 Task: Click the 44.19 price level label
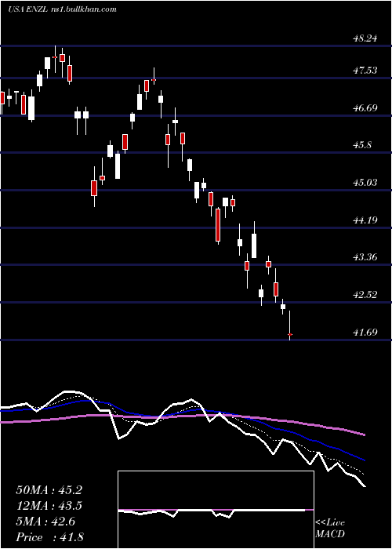click(x=365, y=220)
